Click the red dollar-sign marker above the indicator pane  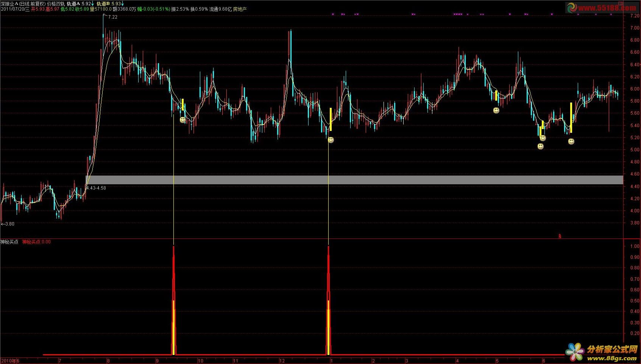(x=560, y=236)
